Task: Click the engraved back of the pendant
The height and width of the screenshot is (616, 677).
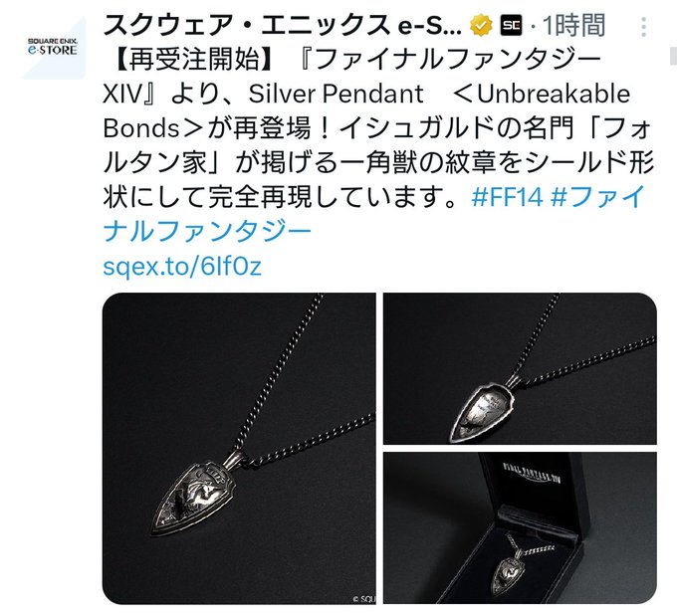Action: pos(483,411)
